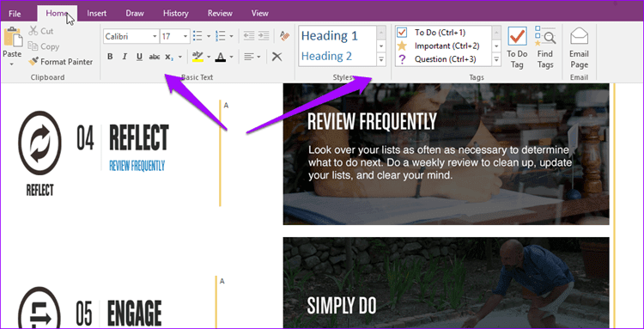Switch to the Draw tab
644x329 pixels.
[135, 14]
